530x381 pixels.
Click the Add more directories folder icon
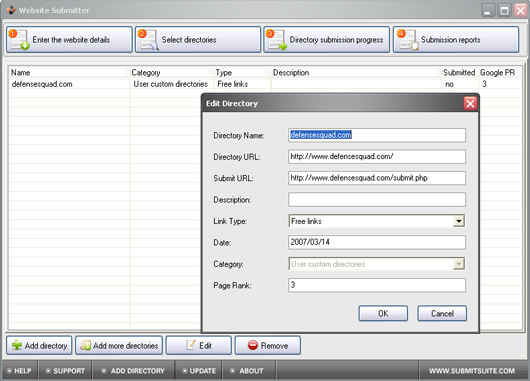[x=86, y=345]
